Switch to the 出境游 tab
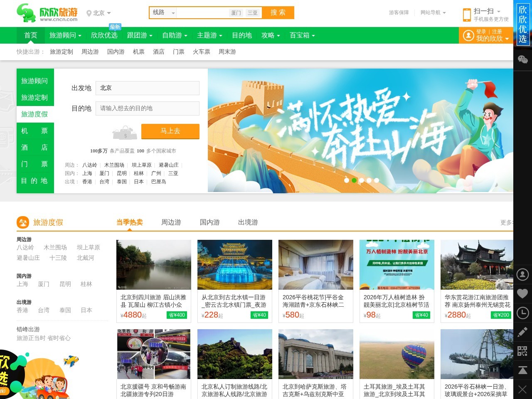The width and height of the screenshot is (532, 399). pyautogui.click(x=248, y=222)
